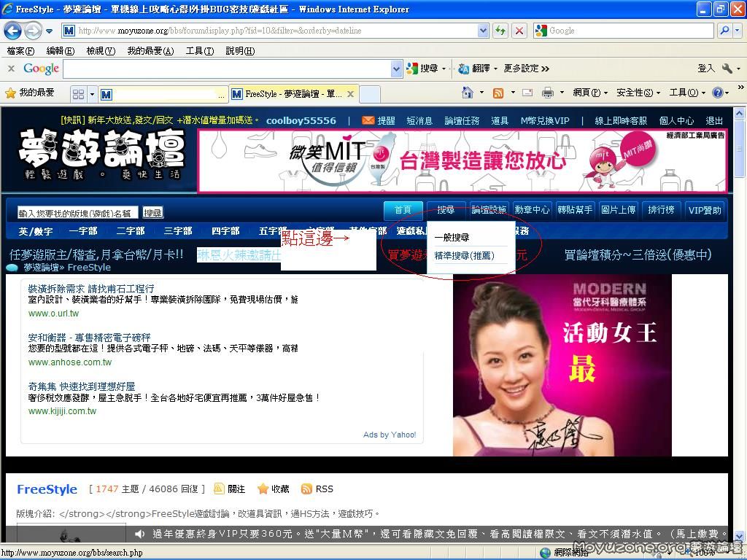
Task: Open the 檢視(V) menu
Action: pos(101,50)
